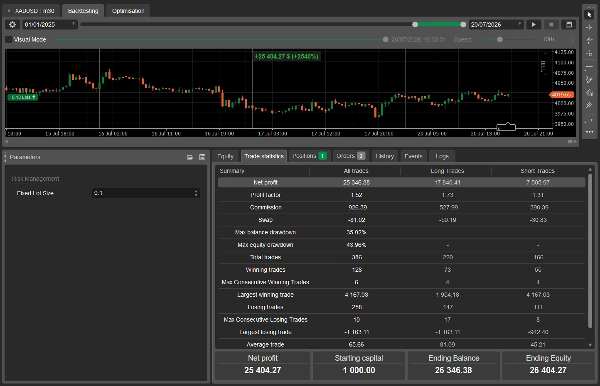Click the Fixed Lot Size input field

[x=145, y=193]
